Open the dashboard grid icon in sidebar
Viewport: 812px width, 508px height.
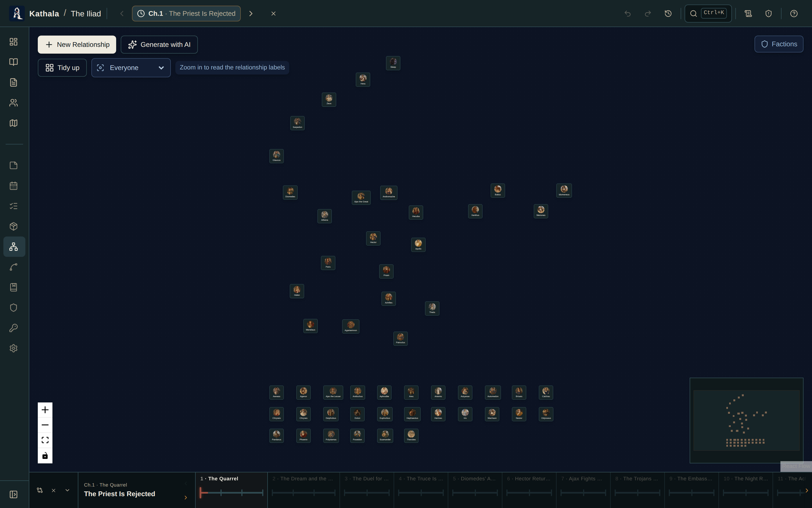coord(14,42)
